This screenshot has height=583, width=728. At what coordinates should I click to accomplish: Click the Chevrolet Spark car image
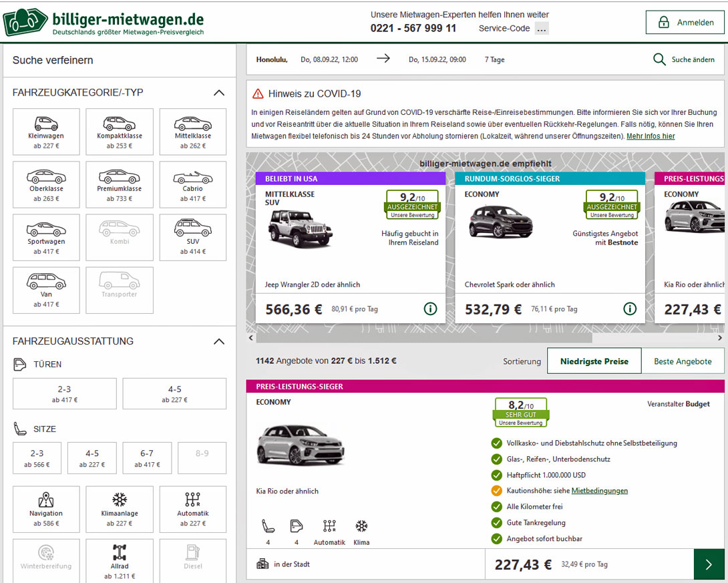point(500,222)
